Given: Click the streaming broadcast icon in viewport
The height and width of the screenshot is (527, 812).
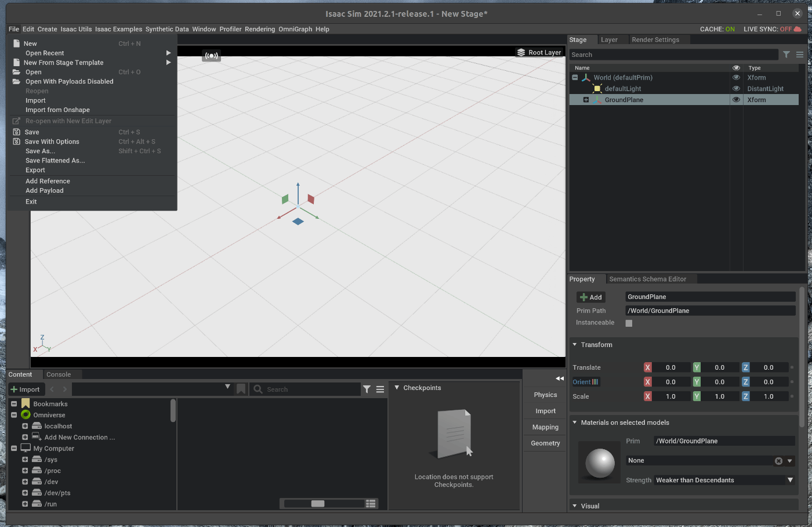Looking at the screenshot, I should click(x=211, y=56).
